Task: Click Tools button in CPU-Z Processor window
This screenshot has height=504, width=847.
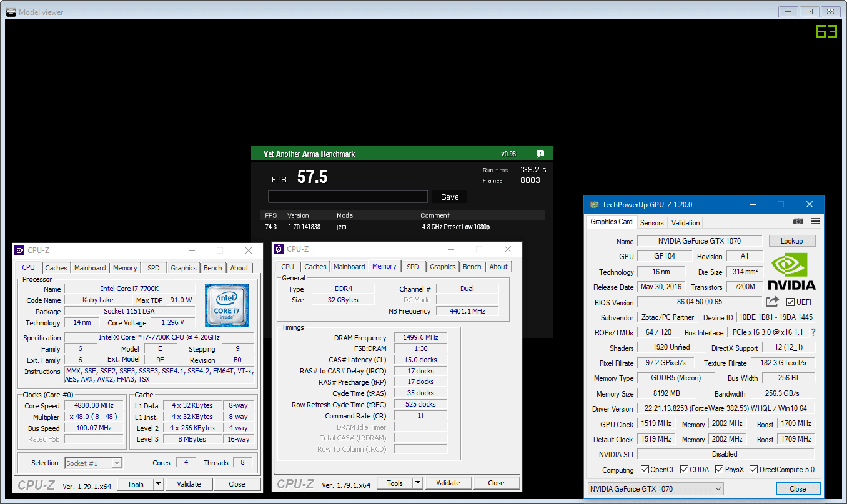Action: click(x=136, y=484)
